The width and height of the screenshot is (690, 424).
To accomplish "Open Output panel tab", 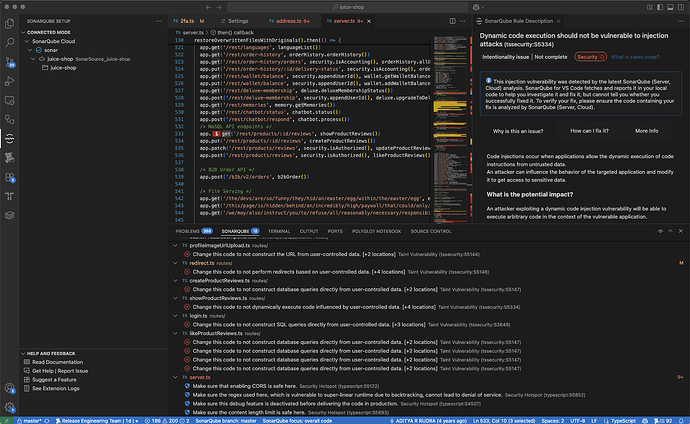I will tap(309, 231).
